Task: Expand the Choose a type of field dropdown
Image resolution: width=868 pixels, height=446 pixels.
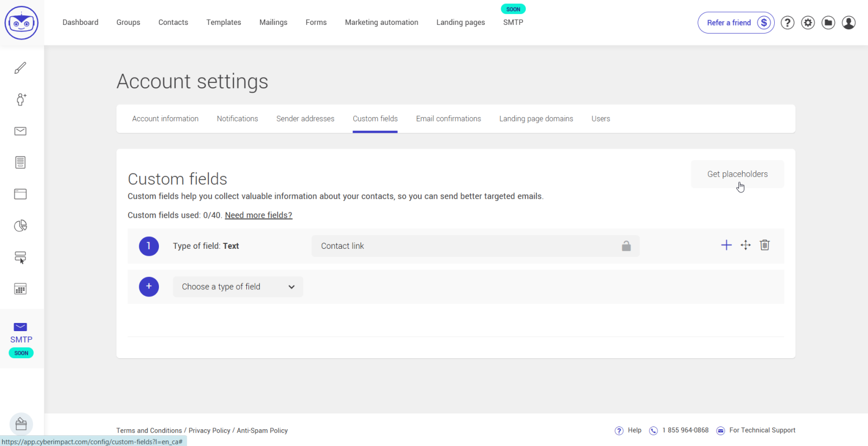Action: point(238,287)
